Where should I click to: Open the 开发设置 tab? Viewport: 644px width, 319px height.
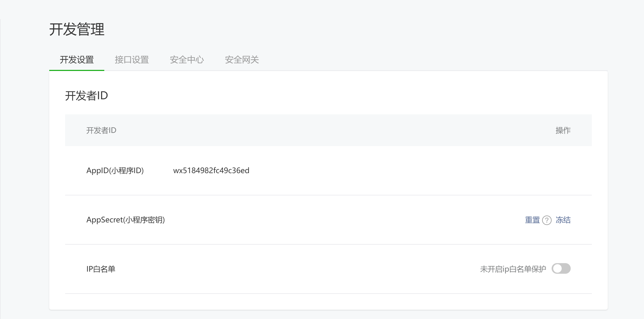(x=77, y=60)
